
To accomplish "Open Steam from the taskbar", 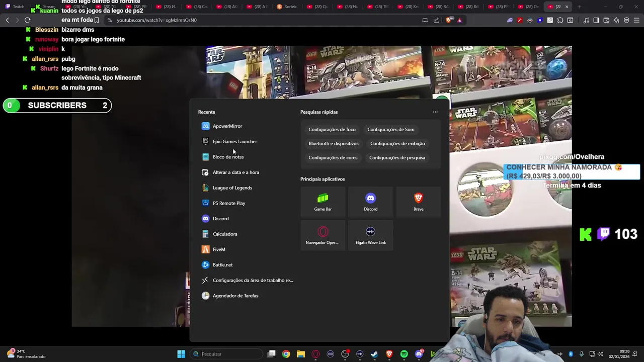I will [x=374, y=354].
